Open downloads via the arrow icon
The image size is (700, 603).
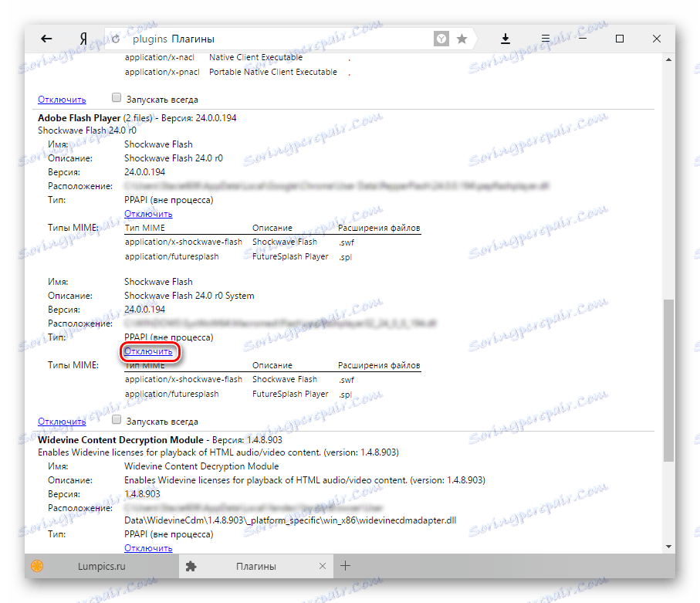pyautogui.click(x=507, y=37)
